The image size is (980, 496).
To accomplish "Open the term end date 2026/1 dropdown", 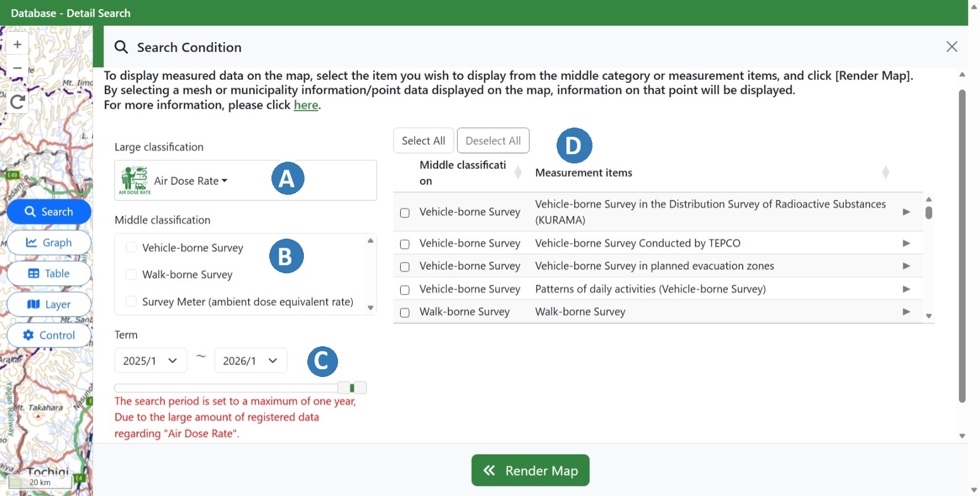I will 250,360.
